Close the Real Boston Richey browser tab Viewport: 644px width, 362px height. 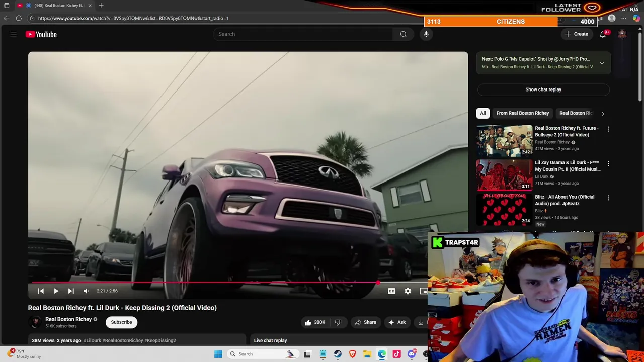click(x=90, y=5)
